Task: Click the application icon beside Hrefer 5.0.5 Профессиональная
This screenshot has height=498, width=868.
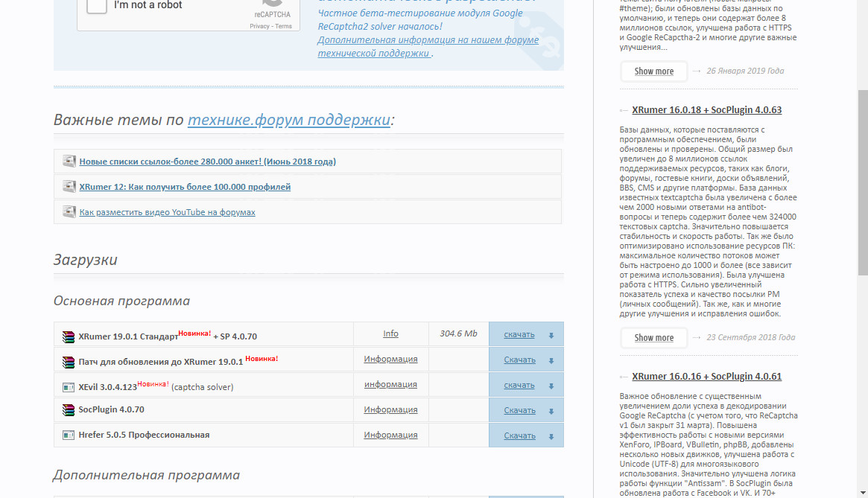Action: (69, 435)
